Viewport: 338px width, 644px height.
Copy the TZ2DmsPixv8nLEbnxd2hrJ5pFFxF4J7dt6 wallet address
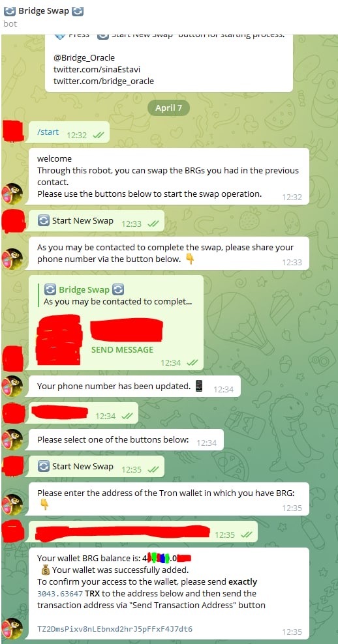[115, 629]
